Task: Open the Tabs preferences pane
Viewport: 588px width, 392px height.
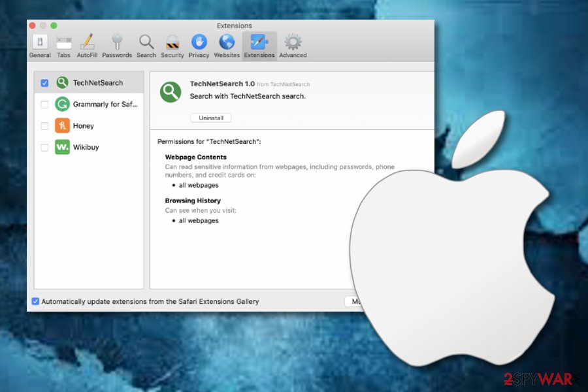Action: pos(64,46)
